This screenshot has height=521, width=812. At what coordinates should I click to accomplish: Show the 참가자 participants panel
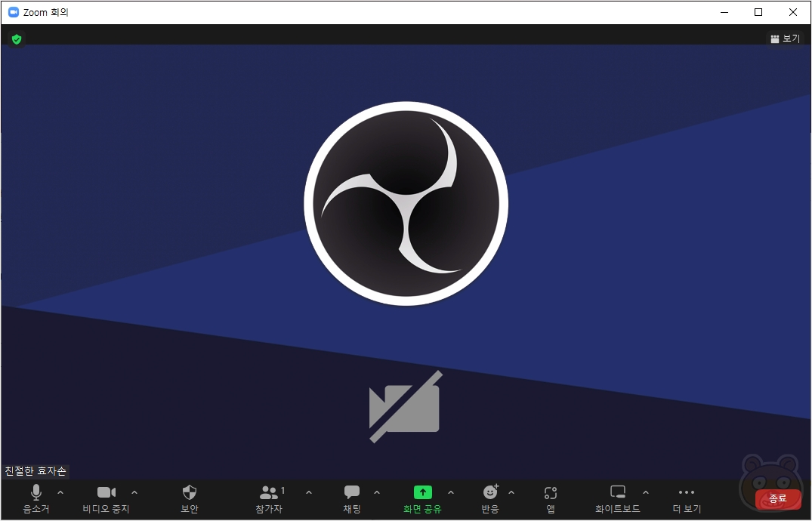270,499
